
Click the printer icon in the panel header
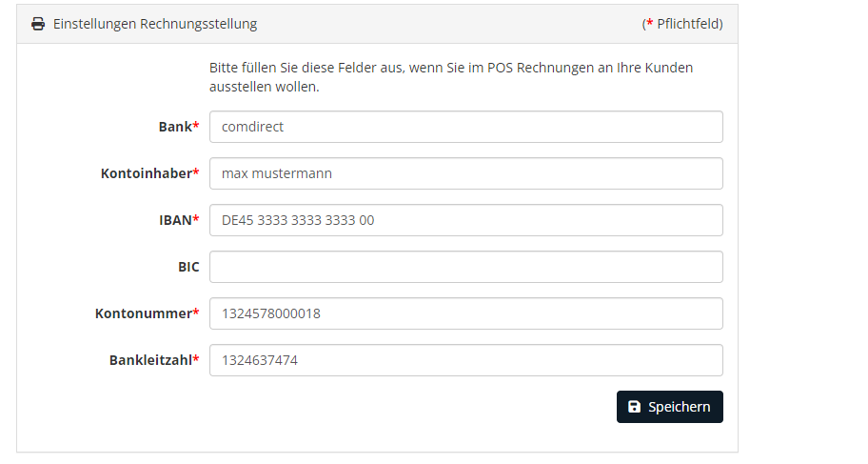point(38,24)
